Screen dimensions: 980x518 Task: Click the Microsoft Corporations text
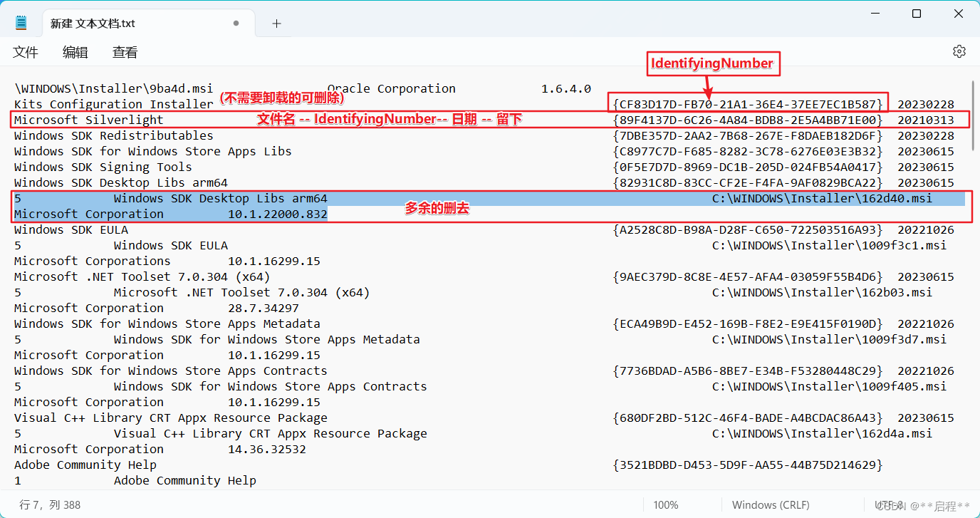coord(93,261)
